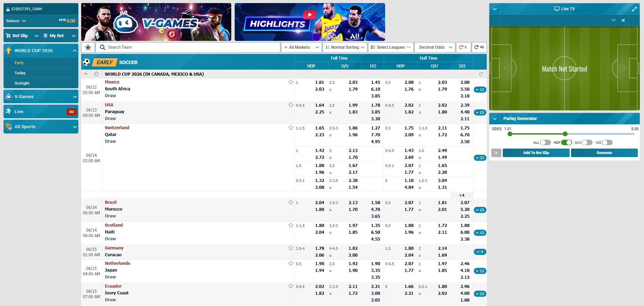Refresh the World Cup 2026 league odds
This screenshot has height=306, width=644.
tap(481, 74)
